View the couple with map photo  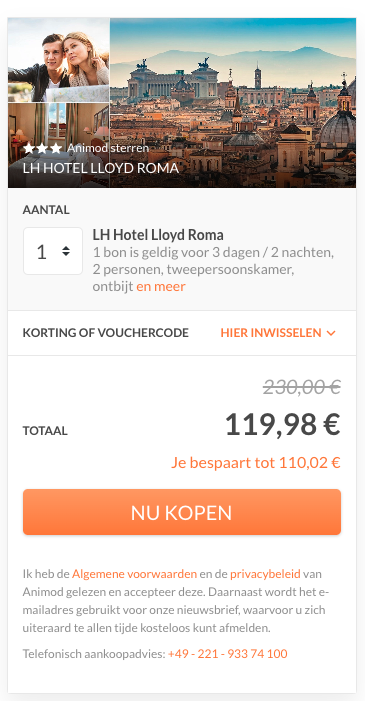[x=59, y=60]
